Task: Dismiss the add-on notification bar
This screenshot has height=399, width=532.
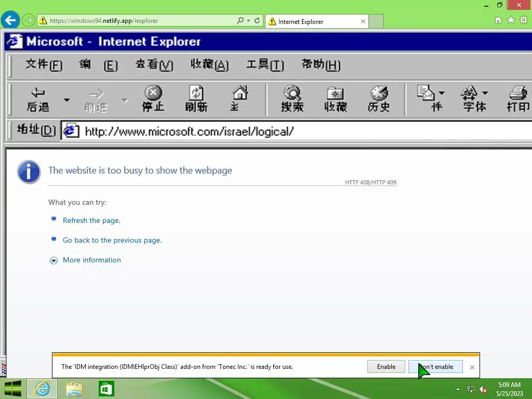Action: (472, 367)
